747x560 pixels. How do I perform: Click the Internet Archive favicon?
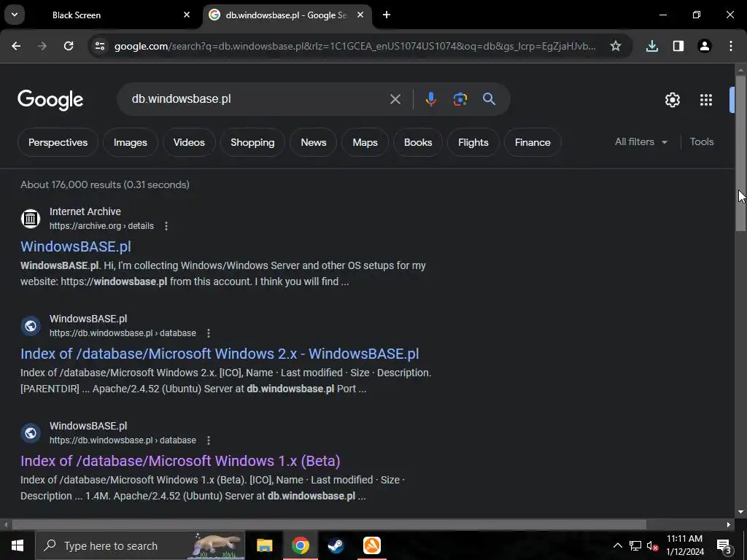pyautogui.click(x=31, y=219)
